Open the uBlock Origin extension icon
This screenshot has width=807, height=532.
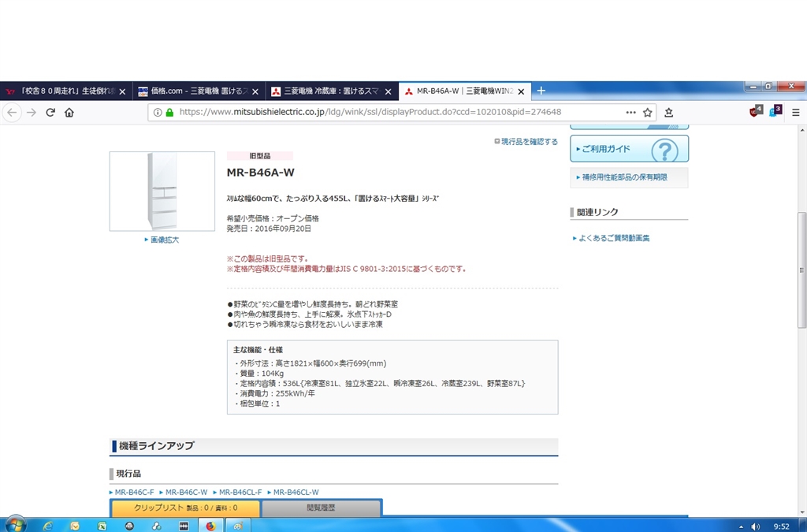pos(756,111)
